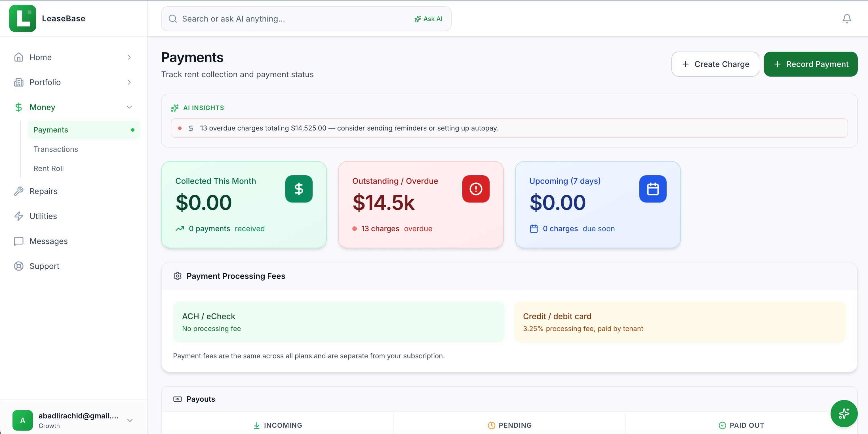
Task: Expand the Home menu chevron
Action: [x=129, y=57]
